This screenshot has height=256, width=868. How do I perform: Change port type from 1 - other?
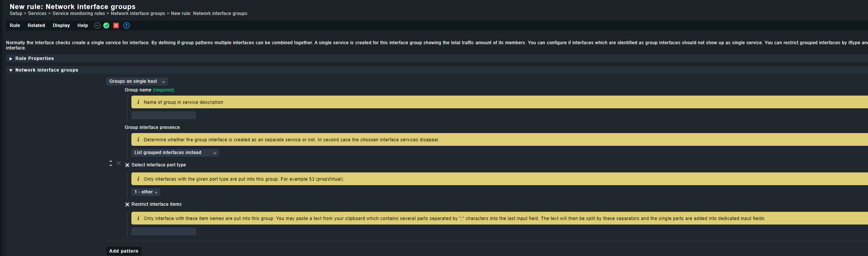pyautogui.click(x=145, y=192)
